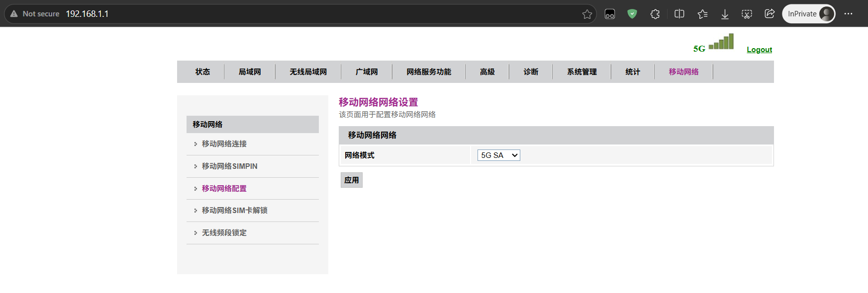Switch to the 状态 tab

click(202, 72)
